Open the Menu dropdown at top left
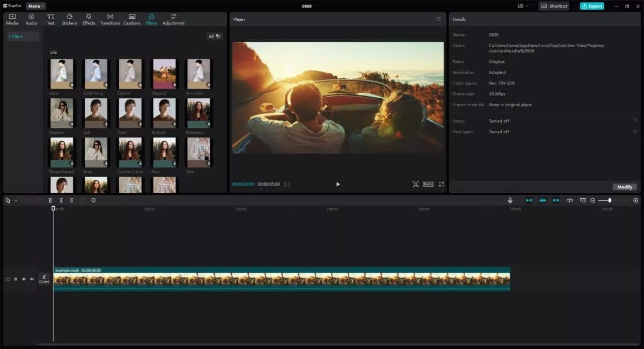 [x=35, y=6]
